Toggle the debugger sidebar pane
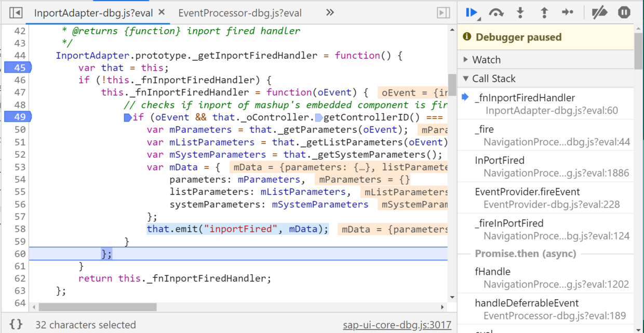The width and height of the screenshot is (644, 333). tap(444, 12)
